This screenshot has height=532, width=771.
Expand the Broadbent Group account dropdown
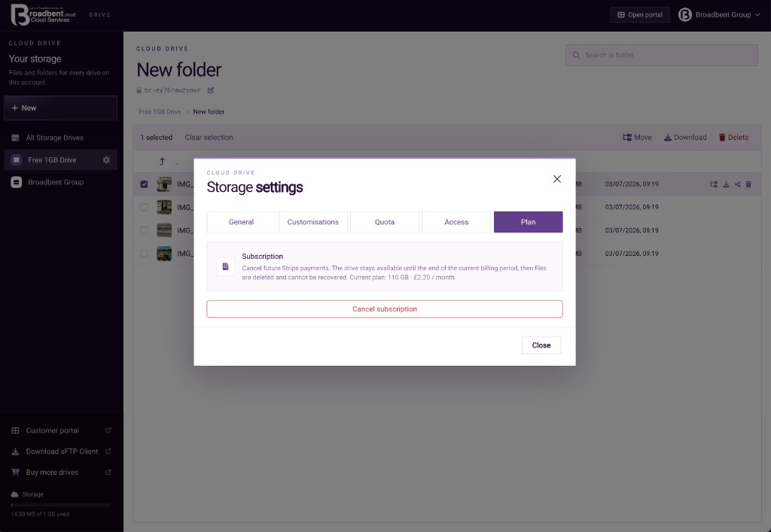[719, 15]
